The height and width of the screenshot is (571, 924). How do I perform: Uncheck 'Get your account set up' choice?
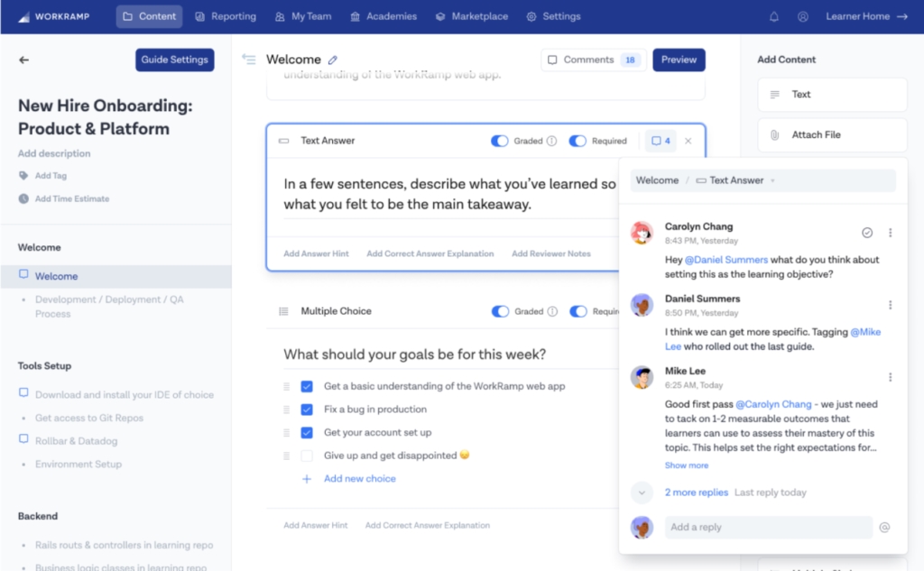pos(307,432)
